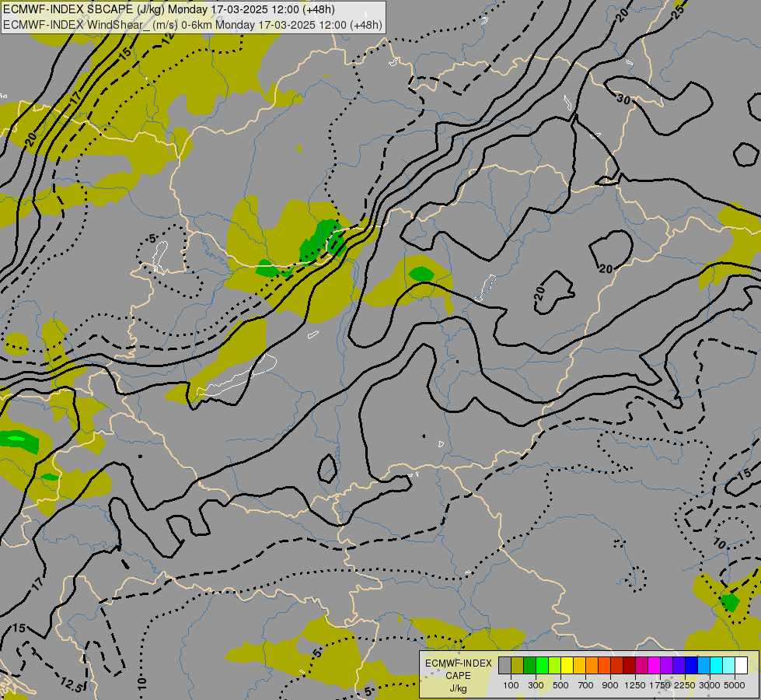Click the 500 legend scale value

pyautogui.click(x=560, y=685)
